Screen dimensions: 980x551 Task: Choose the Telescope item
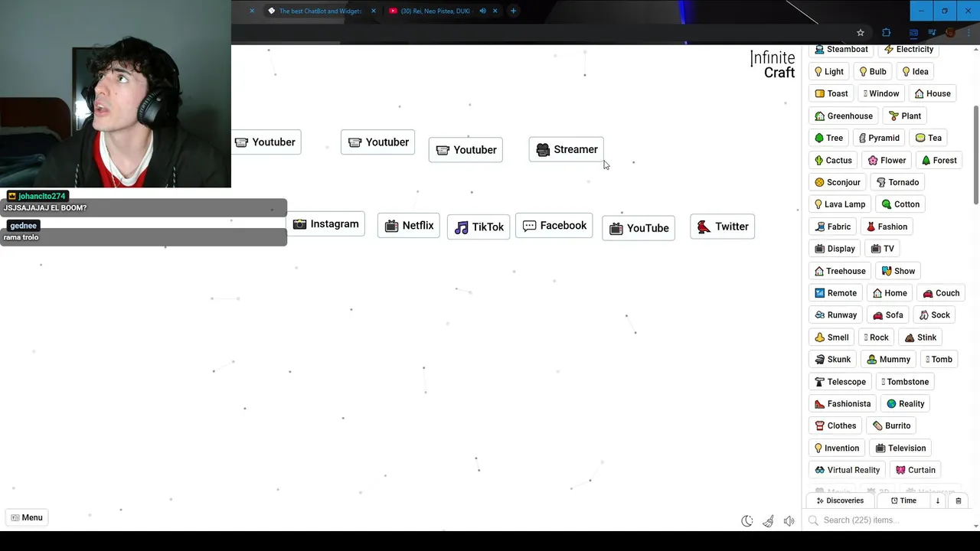point(841,382)
